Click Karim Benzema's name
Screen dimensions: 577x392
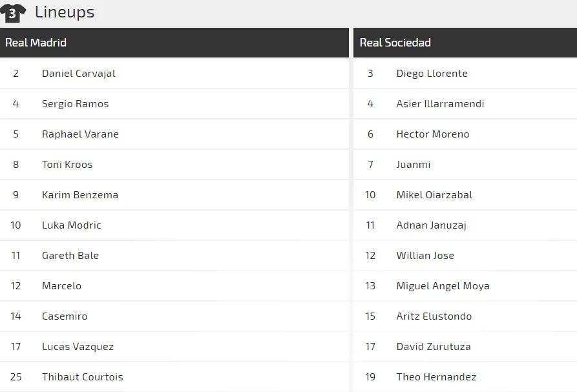[80, 195]
